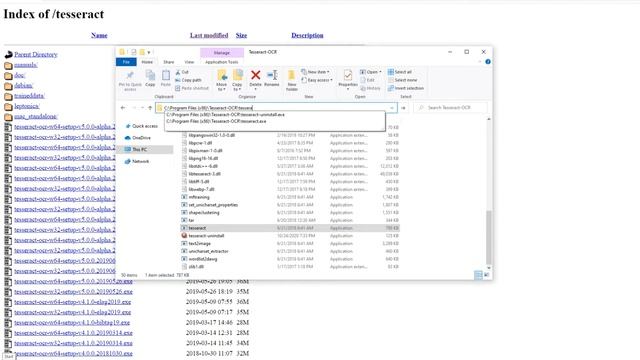This screenshot has height=360, width=640.
Task: Open Copy to dropdown
Action: coord(237,80)
